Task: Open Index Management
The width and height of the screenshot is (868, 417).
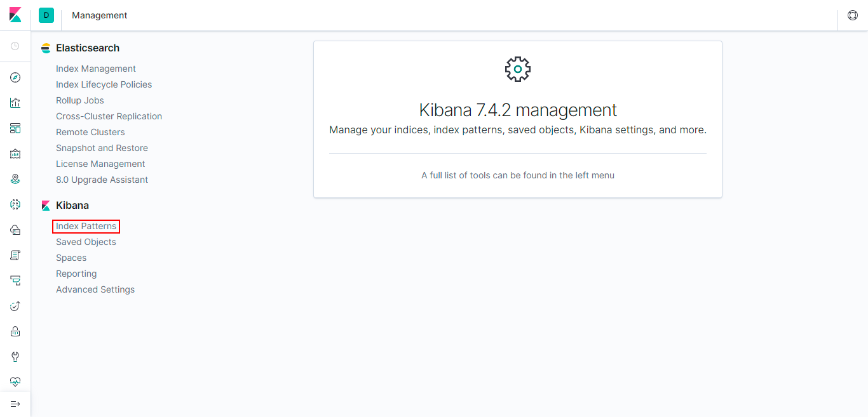Action: coord(96,69)
